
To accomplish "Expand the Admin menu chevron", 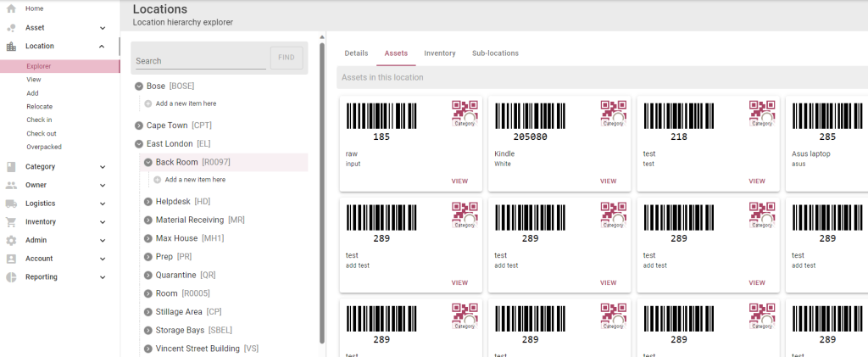I will 103,240.
